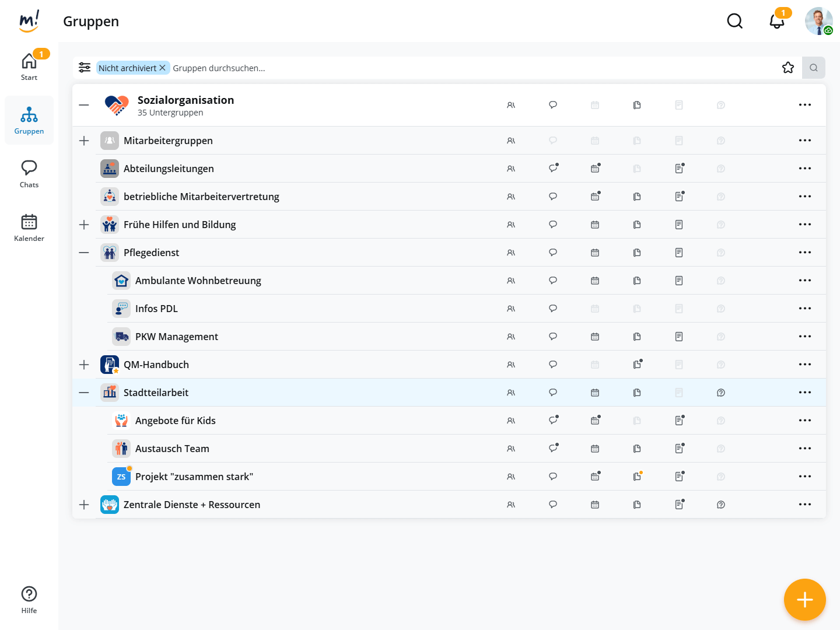Collapse the Stadtteilarbeit group
Image resolution: width=840 pixels, height=630 pixels.
point(84,393)
